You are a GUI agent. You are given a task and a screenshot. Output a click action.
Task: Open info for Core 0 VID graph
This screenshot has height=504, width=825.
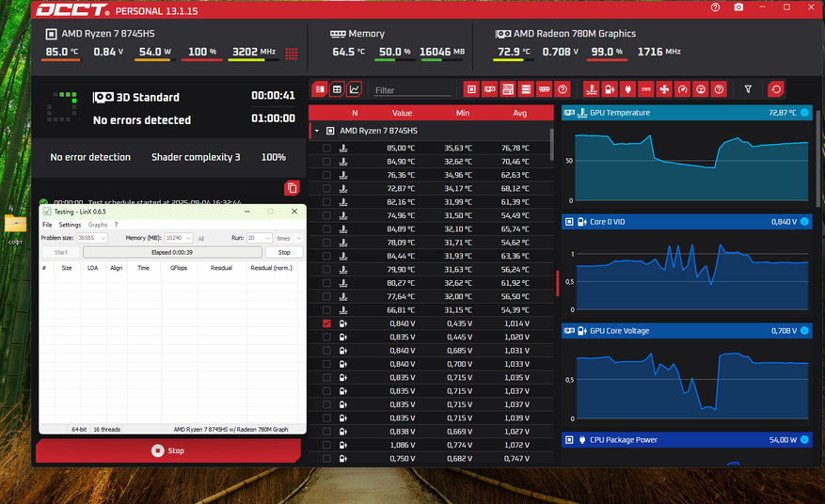[x=804, y=222]
